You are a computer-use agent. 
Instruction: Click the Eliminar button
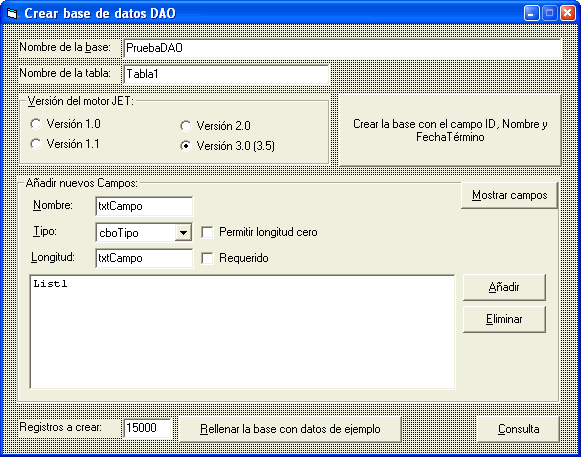tap(504, 319)
